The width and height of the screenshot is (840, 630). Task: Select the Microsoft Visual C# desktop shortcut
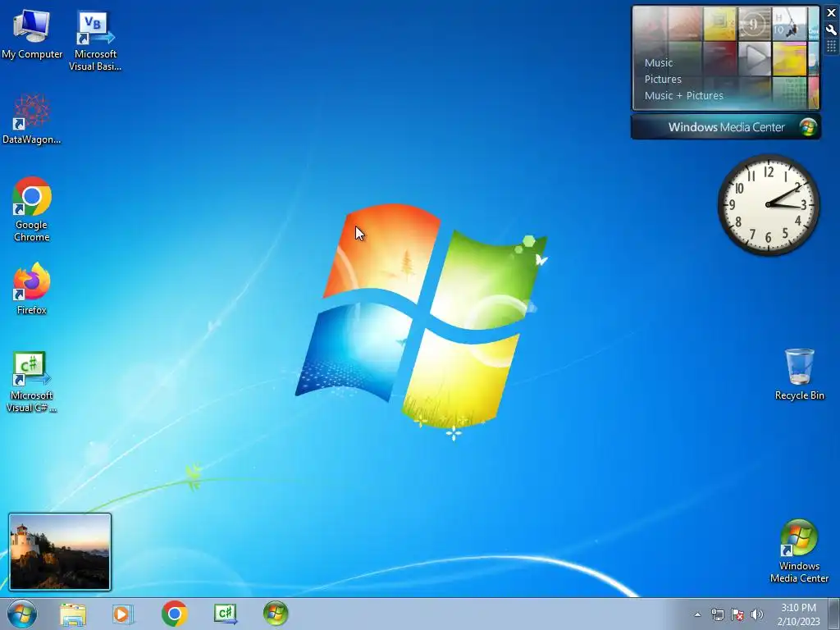32,382
